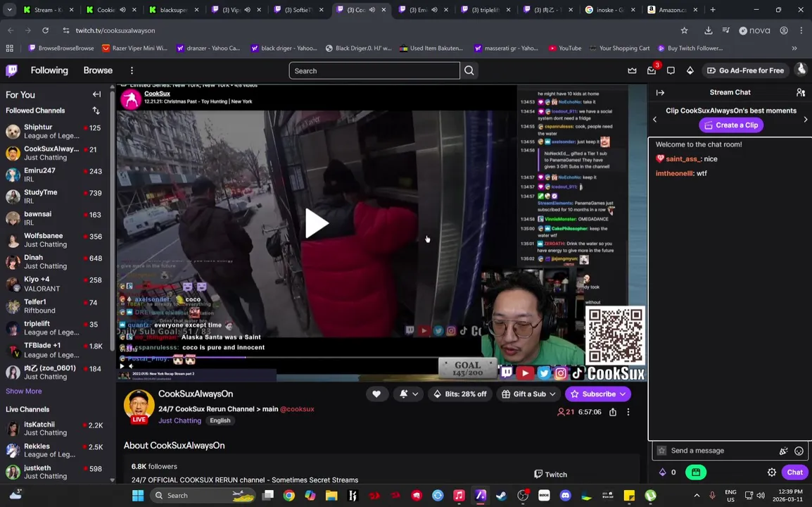Open chat Community users icon
Screen dimensions: 812x507
tap(801, 92)
